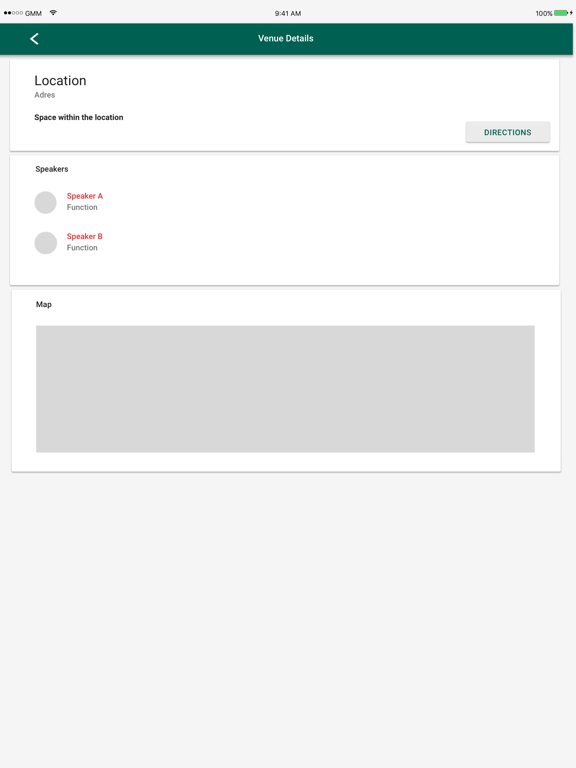Tap the carrier signal dots
The height and width of the screenshot is (768, 576).
coord(13,13)
